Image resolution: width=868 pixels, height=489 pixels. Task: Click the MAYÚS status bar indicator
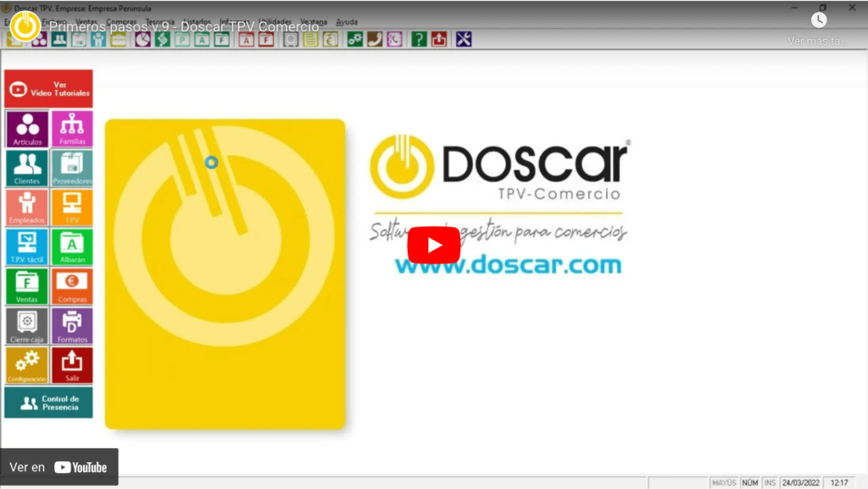[724, 483]
